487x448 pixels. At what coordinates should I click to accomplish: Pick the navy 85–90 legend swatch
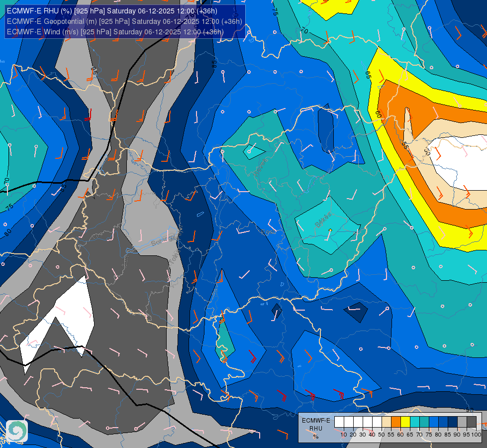[453, 422]
